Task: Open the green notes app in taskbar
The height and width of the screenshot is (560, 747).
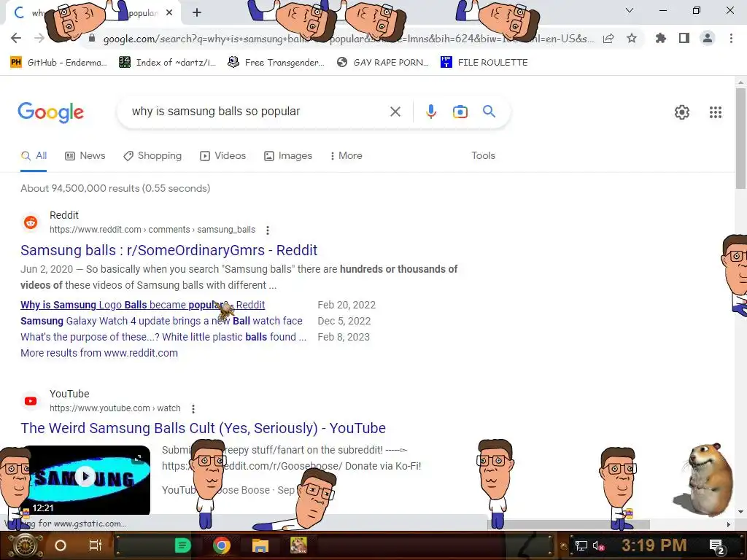Action: point(182,545)
